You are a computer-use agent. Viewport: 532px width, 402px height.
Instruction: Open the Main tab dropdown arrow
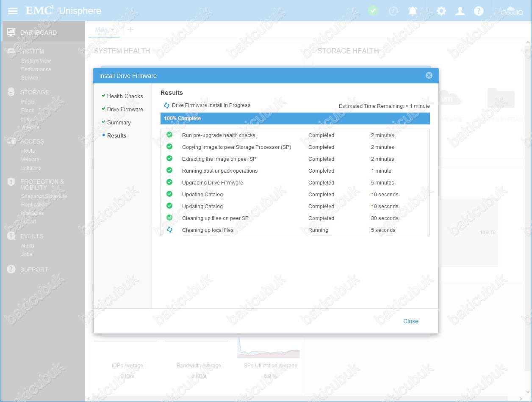112,30
